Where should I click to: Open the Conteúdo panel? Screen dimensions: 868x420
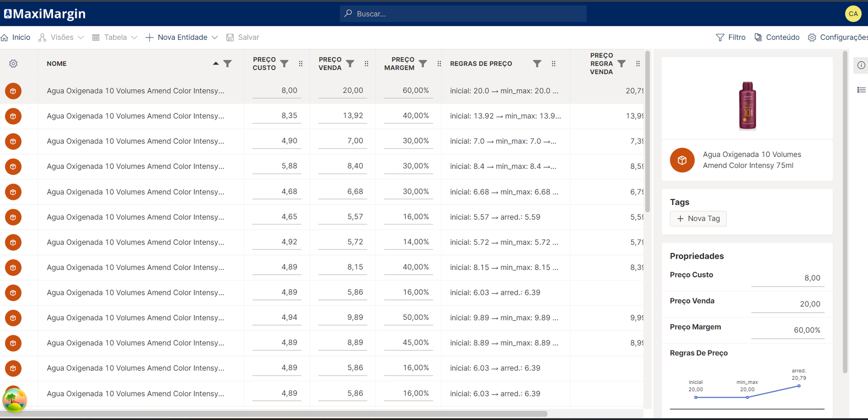click(777, 38)
